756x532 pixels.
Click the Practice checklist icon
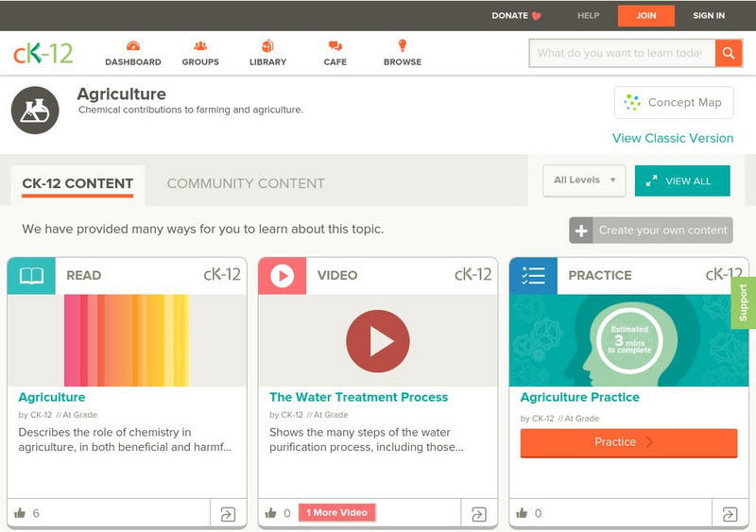[533, 276]
